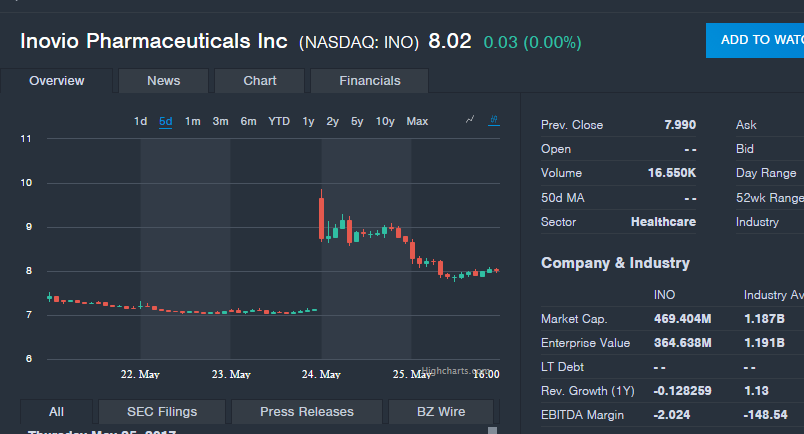
Task: Click the 22. May axis label
Action: pos(140,374)
